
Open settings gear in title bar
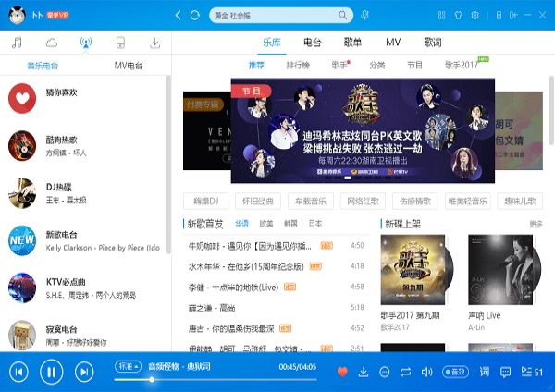click(x=475, y=15)
